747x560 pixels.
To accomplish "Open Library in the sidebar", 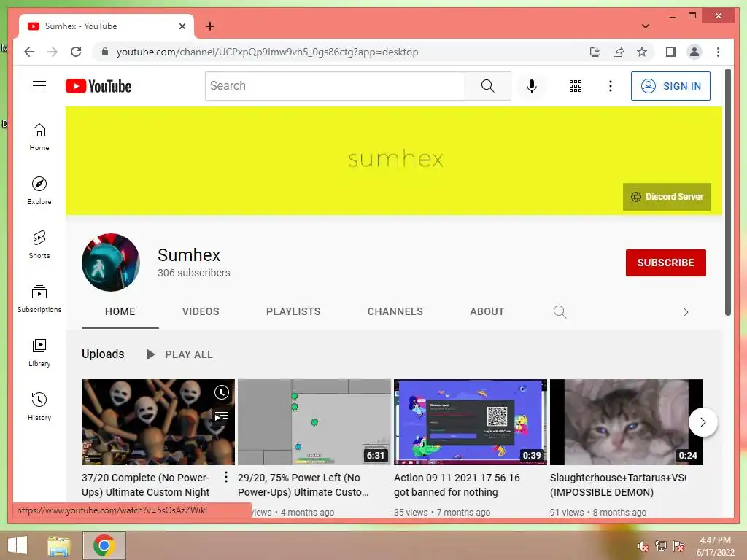I will click(39, 352).
